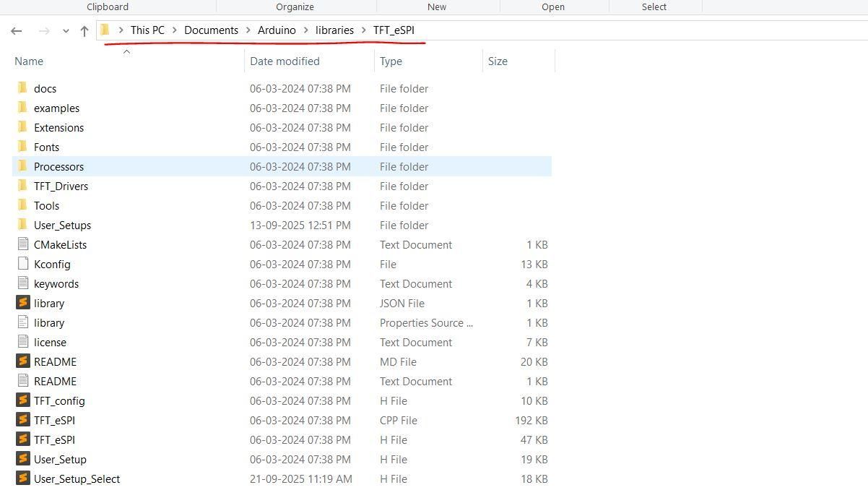
Task: Select the library JSON file icon
Action: coord(22,303)
